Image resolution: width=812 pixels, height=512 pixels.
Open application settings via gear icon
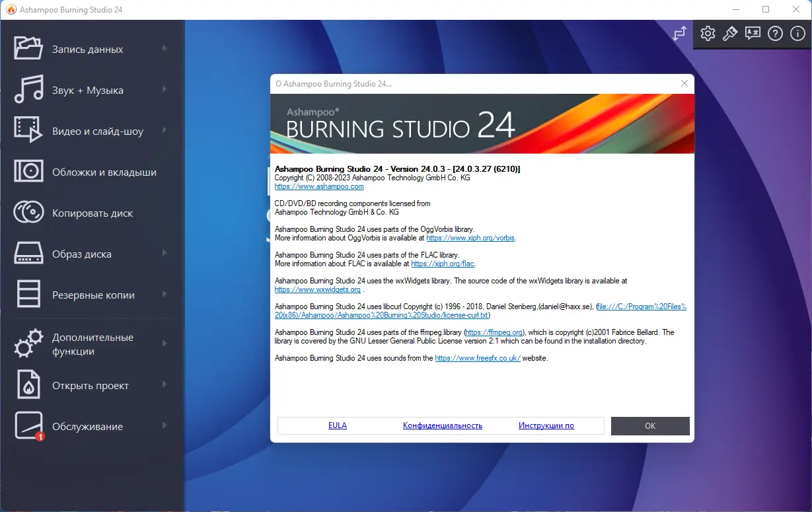707,33
